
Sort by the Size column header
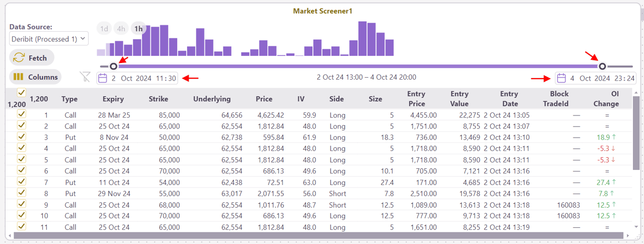click(x=375, y=99)
